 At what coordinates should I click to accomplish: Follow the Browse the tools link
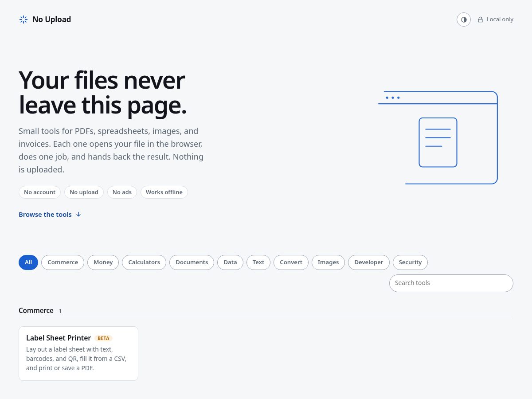50,215
